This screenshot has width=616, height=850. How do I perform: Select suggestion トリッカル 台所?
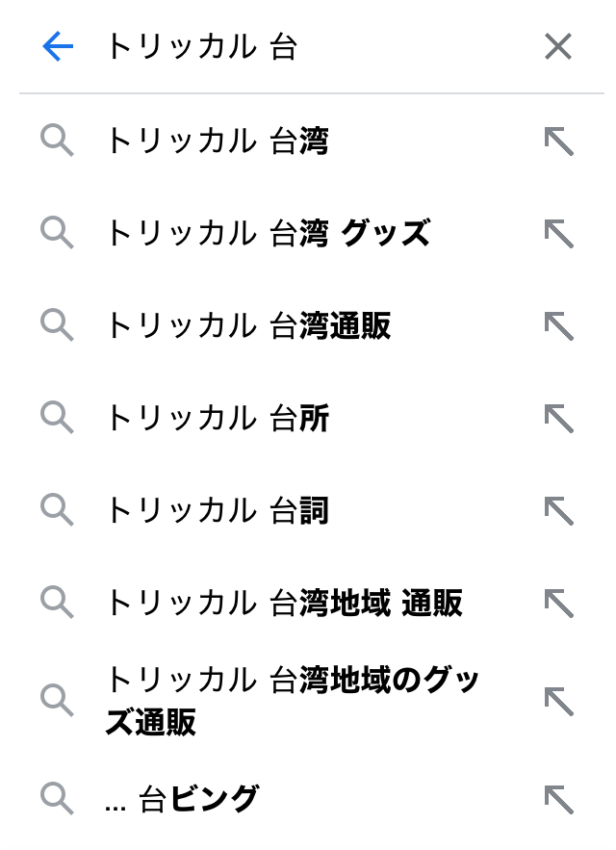pos(218,419)
